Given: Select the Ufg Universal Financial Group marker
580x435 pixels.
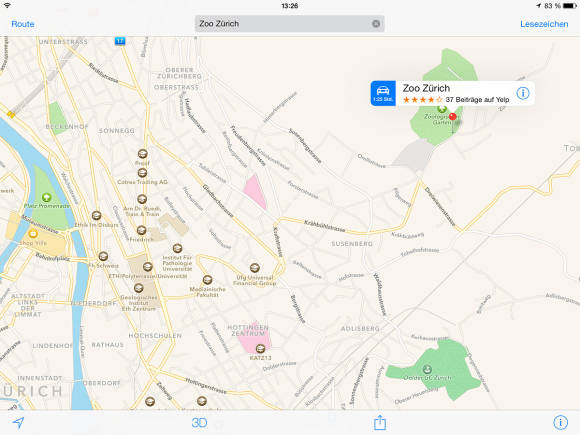Looking at the screenshot, I should [x=254, y=267].
